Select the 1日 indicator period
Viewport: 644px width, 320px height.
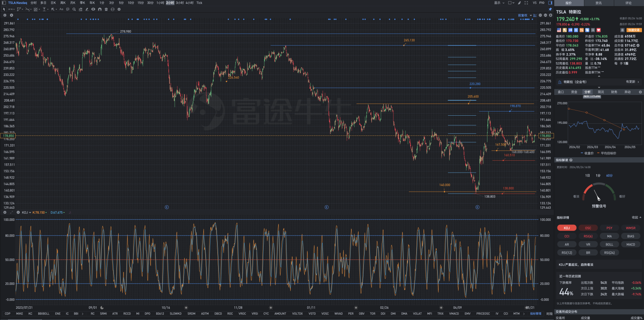click(x=588, y=176)
